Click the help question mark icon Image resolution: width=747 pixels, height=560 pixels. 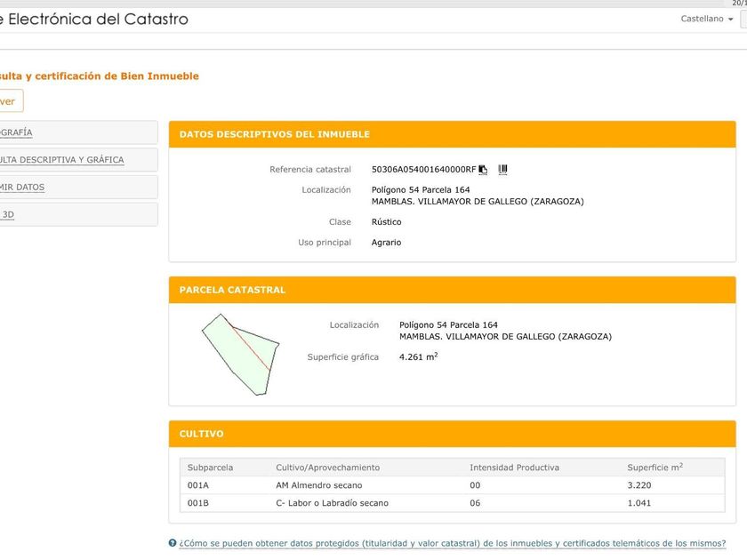[173, 543]
